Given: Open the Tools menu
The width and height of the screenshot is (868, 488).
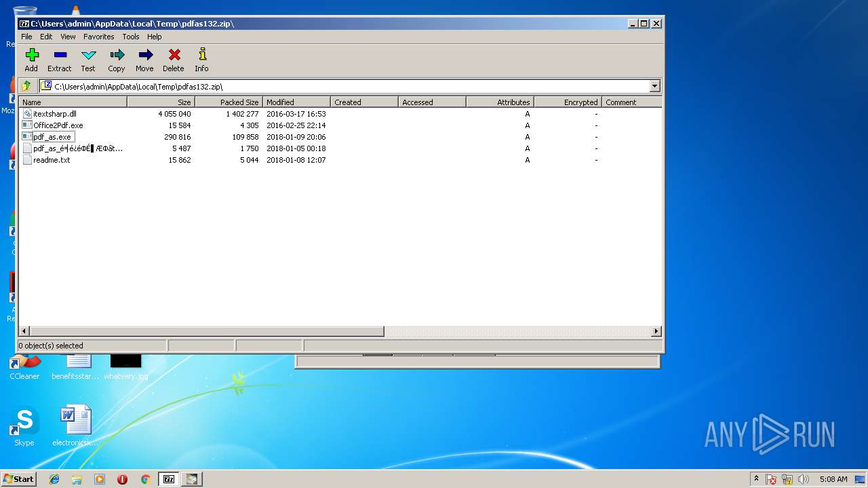Looking at the screenshot, I should (131, 37).
